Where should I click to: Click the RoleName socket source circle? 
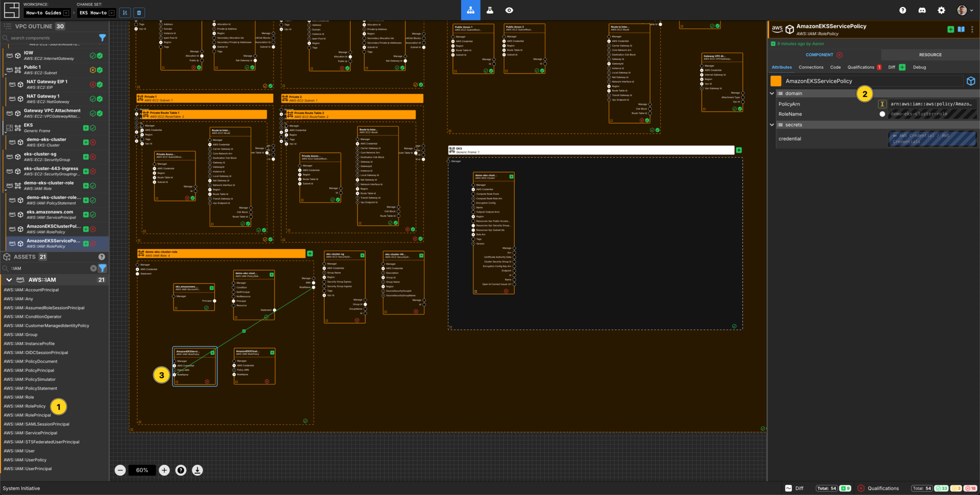coord(882,114)
